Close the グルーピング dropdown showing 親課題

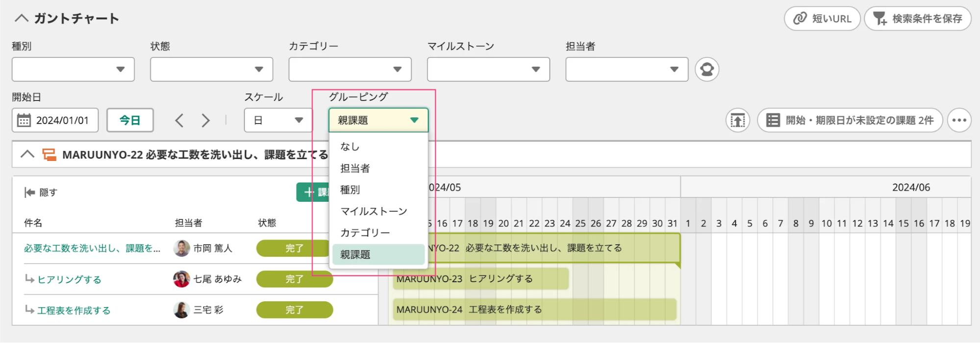pyautogui.click(x=378, y=120)
